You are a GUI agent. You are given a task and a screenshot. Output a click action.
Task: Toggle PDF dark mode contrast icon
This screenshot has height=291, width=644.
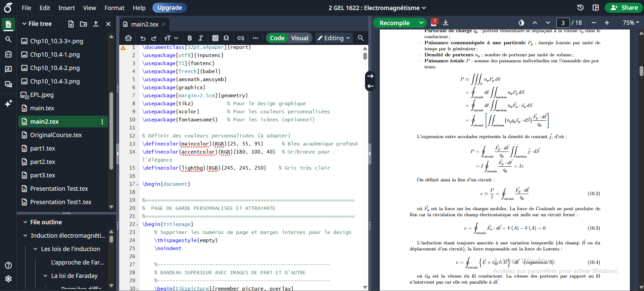pos(521,22)
